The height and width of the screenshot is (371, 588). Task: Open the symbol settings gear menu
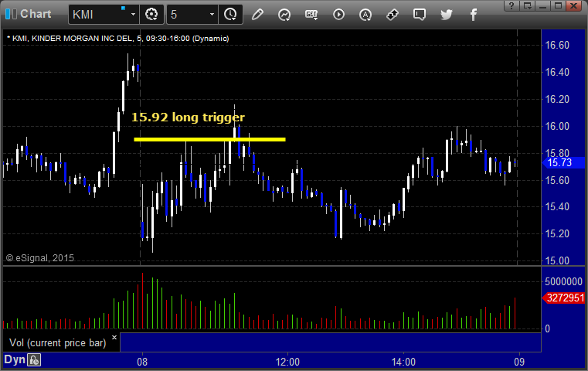(151, 15)
